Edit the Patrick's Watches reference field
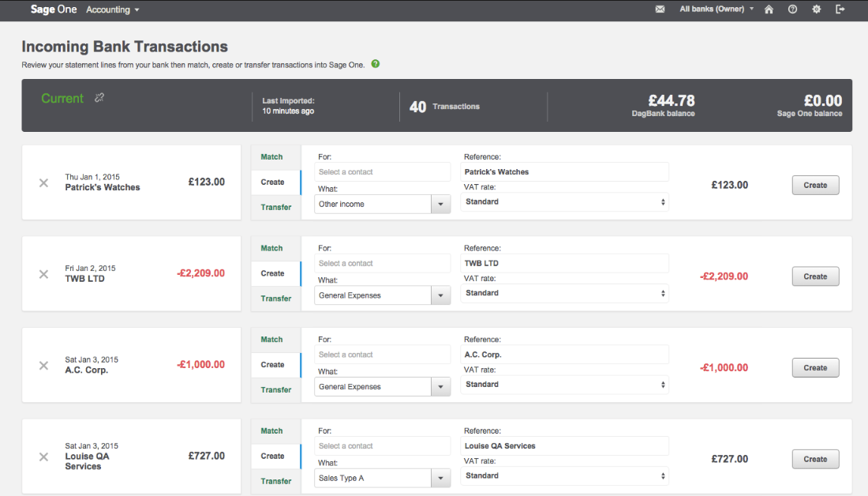This screenshot has width=868, height=496. point(565,172)
